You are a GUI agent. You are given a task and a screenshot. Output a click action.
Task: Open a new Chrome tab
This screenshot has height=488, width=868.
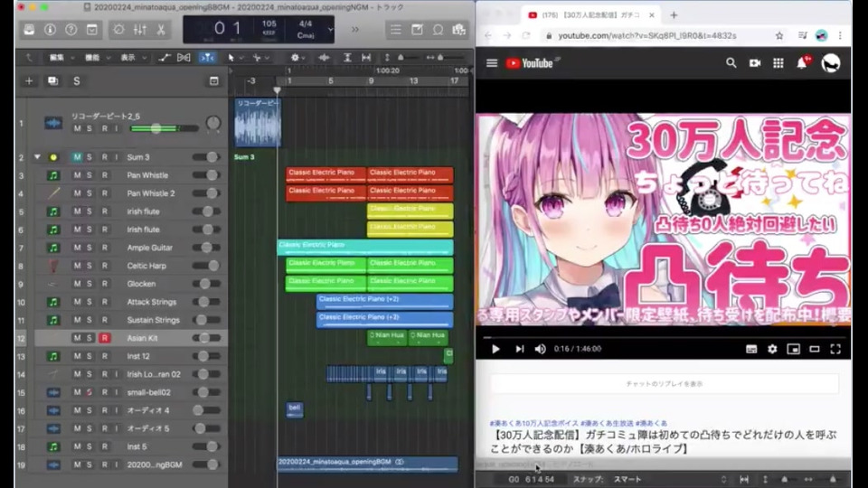674,15
